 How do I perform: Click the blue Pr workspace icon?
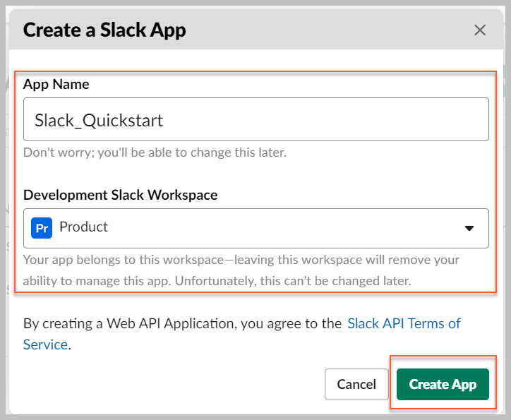click(42, 228)
